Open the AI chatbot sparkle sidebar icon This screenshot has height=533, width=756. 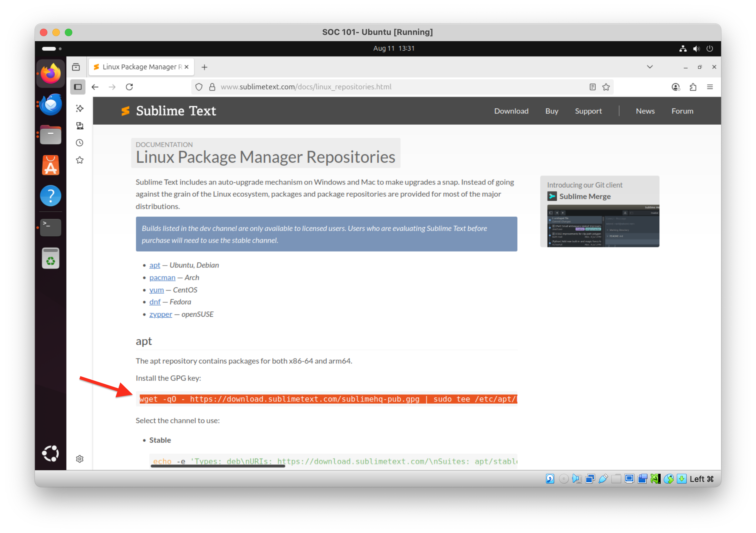click(x=80, y=108)
